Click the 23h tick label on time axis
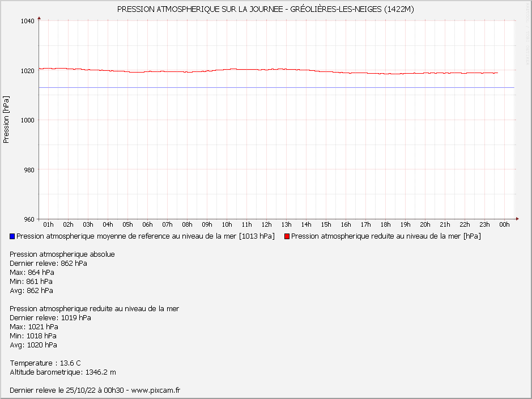Viewport: 532px width, 399px height. (x=484, y=225)
